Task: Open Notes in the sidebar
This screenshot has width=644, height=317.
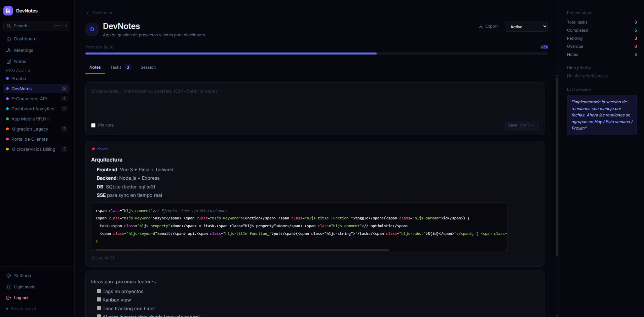Action: pyautogui.click(x=37, y=62)
